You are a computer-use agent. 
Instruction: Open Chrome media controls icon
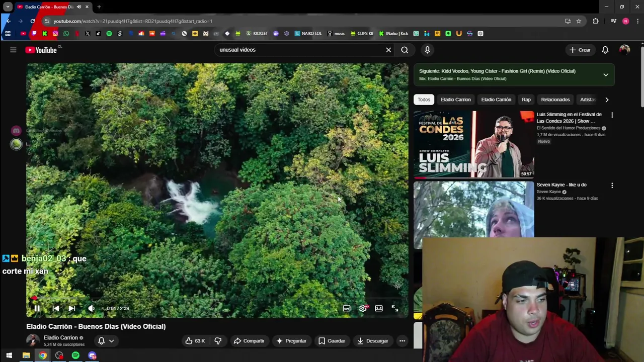tap(613, 21)
